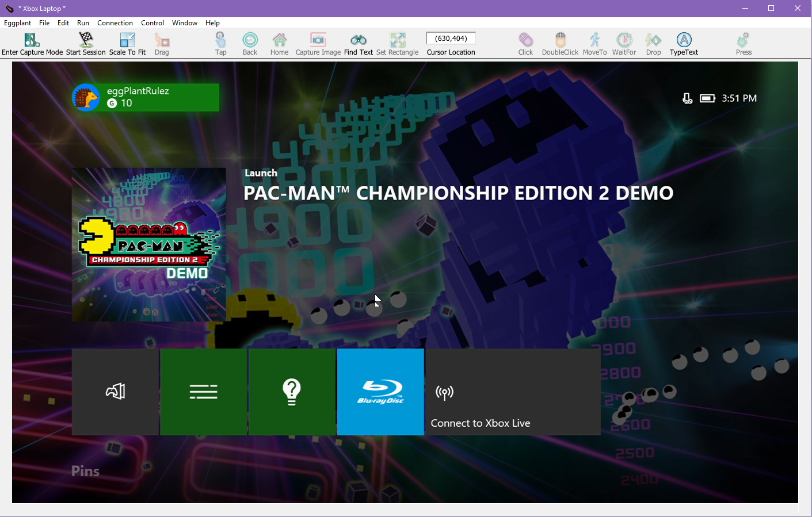Open the eggPlantRulez profile gamertag tile
The width and height of the screenshot is (812, 517).
coord(146,97)
